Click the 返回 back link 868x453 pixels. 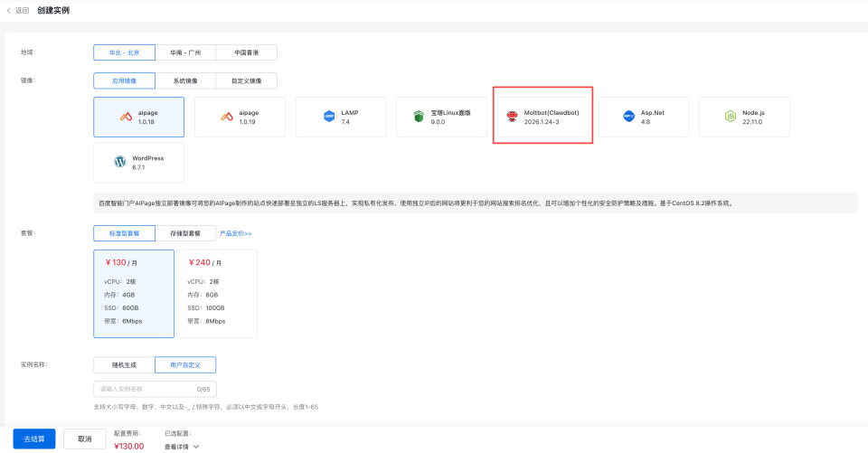coord(22,11)
